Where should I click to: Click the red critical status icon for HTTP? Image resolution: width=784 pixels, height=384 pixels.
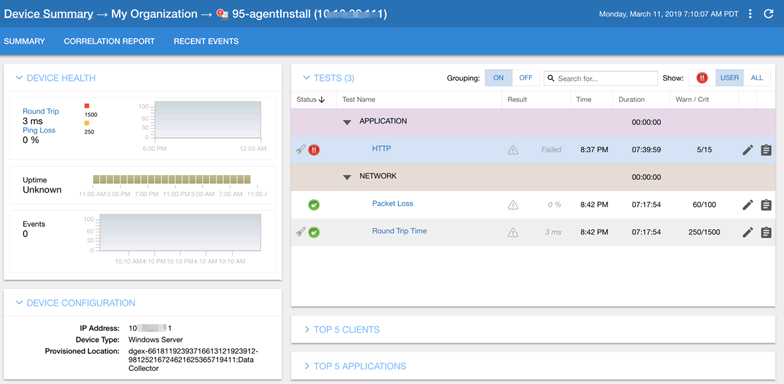(x=314, y=150)
